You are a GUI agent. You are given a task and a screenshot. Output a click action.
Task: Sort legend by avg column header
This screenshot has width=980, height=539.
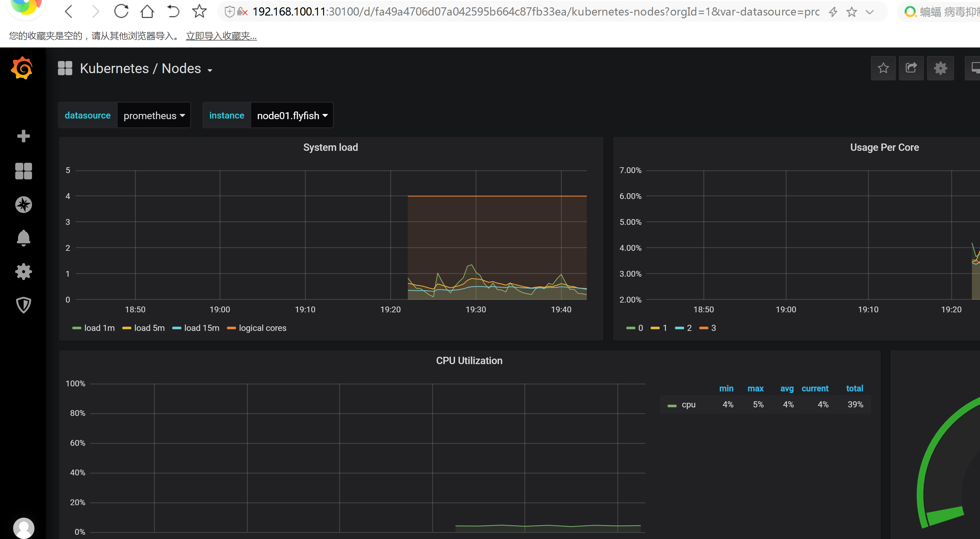pyautogui.click(x=787, y=388)
